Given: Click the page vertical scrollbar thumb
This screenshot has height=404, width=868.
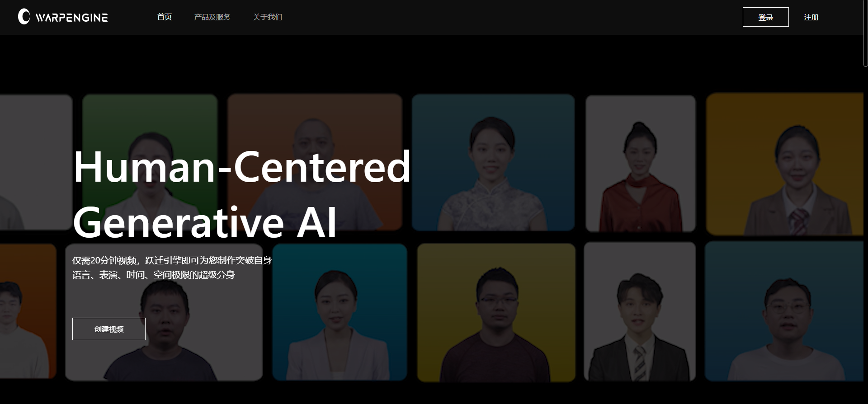Looking at the screenshot, I should pyautogui.click(x=865, y=34).
